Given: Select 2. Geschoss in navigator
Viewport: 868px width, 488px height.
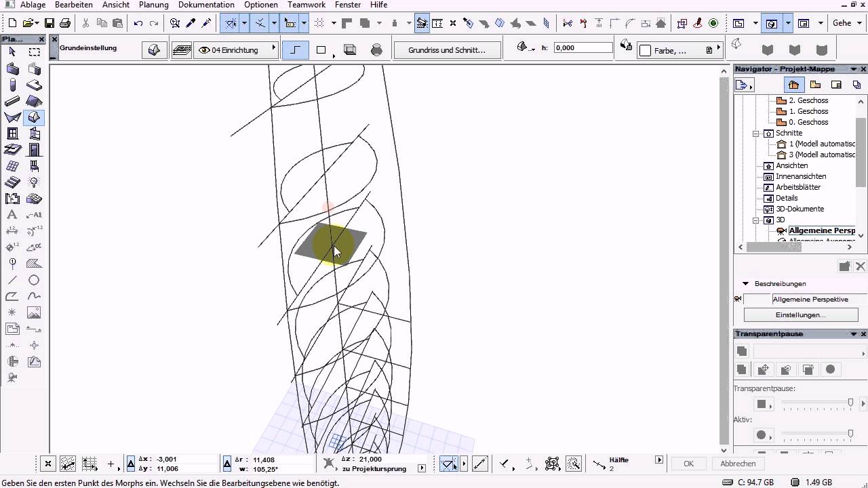Looking at the screenshot, I should [808, 100].
